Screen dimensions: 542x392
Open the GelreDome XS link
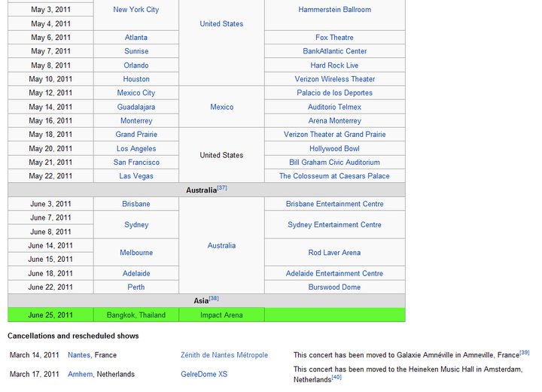204,374
